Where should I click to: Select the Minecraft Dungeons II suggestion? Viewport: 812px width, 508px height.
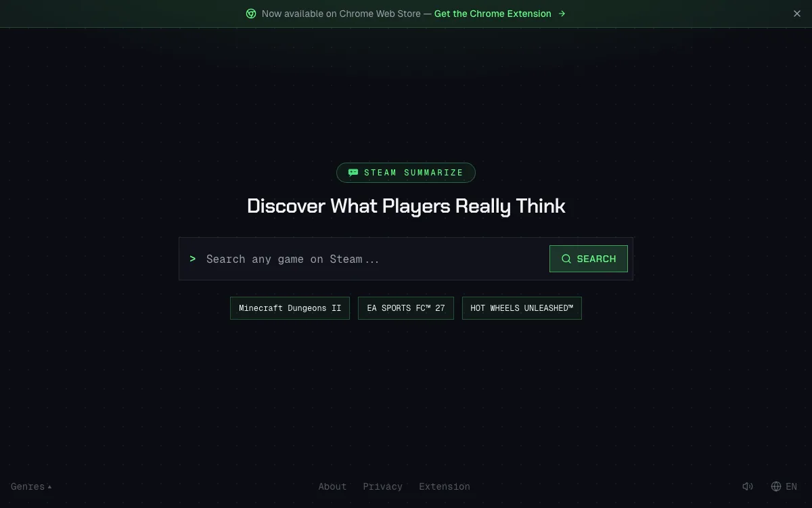pyautogui.click(x=290, y=308)
